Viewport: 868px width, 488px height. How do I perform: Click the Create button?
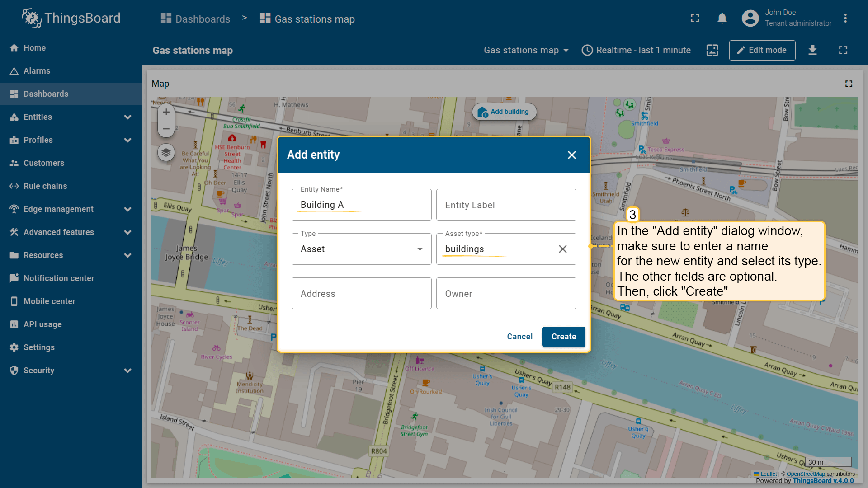[563, 337]
